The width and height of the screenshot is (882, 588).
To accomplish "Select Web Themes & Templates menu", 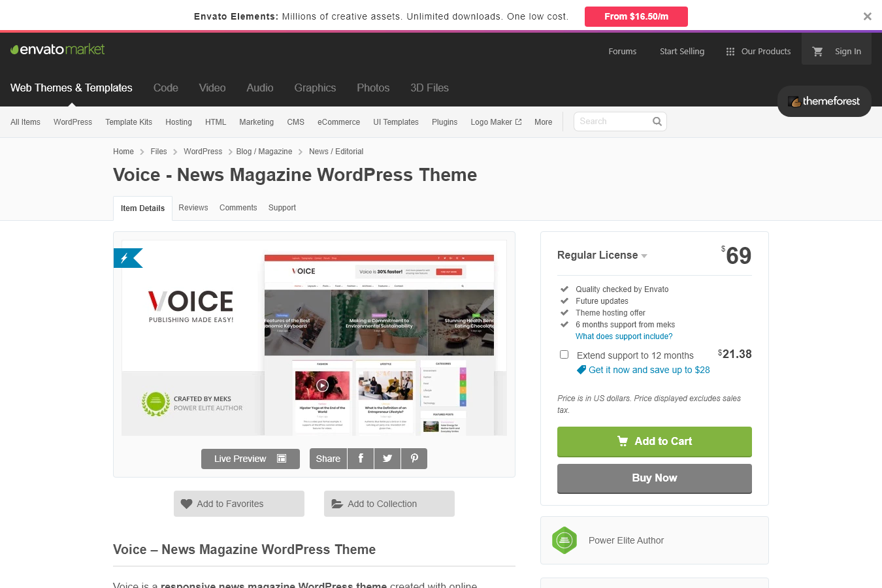I will pos(71,88).
